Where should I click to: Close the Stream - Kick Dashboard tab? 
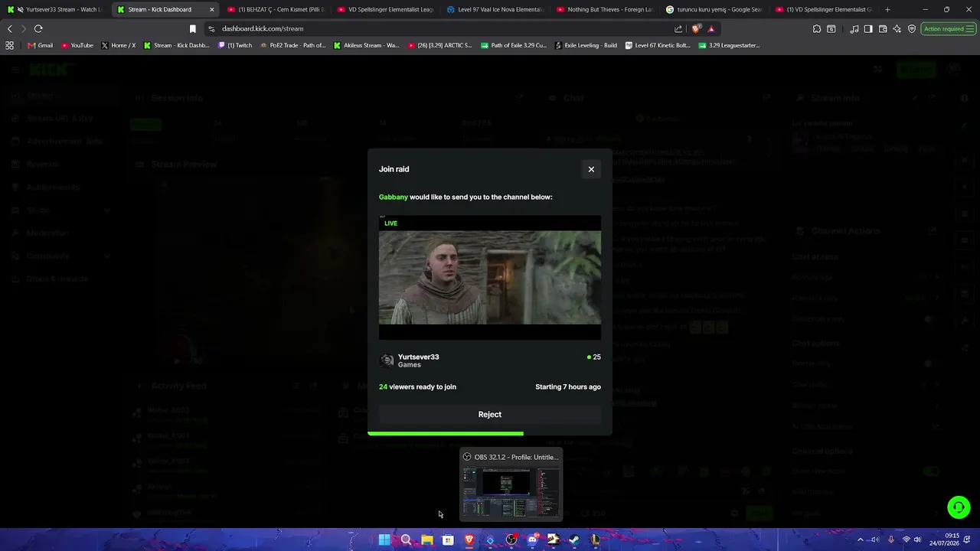(x=212, y=10)
